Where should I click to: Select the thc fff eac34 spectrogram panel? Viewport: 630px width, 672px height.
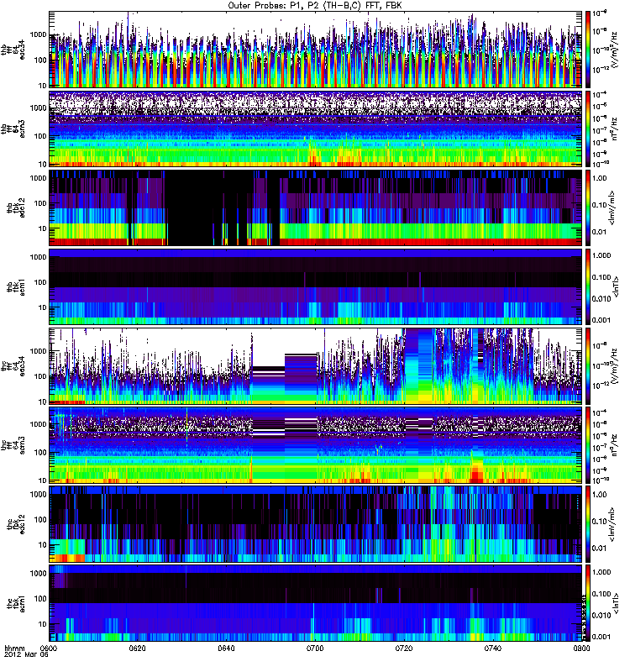pos(316,366)
